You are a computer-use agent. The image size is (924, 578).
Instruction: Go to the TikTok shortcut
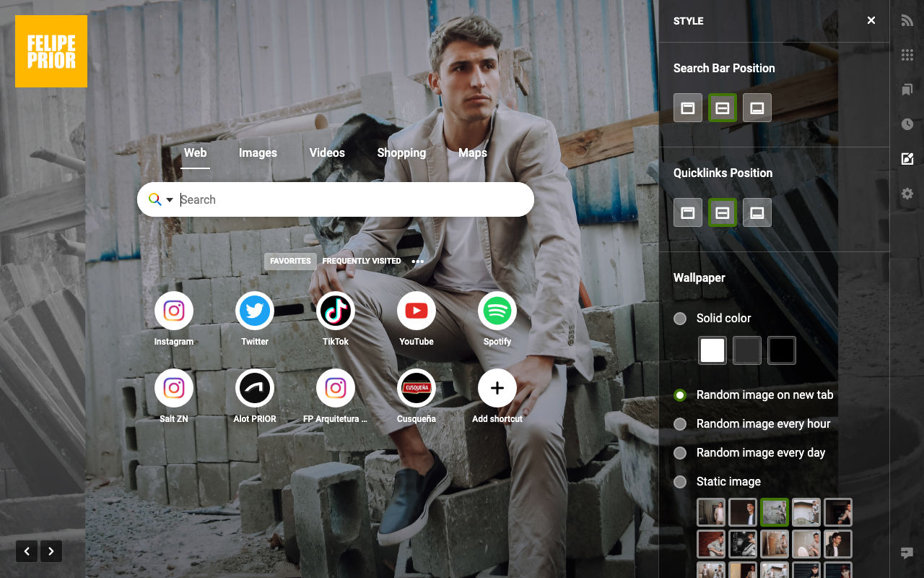[336, 311]
